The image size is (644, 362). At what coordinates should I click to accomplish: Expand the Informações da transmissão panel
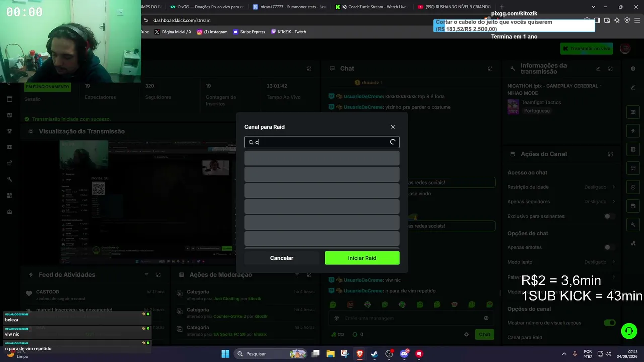point(610,68)
